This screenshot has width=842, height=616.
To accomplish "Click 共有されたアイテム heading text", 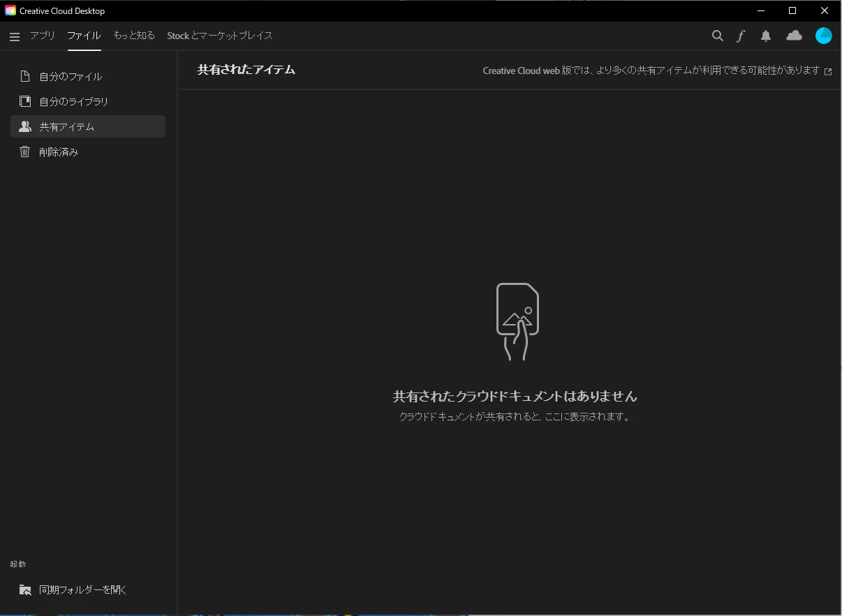I will click(x=246, y=70).
